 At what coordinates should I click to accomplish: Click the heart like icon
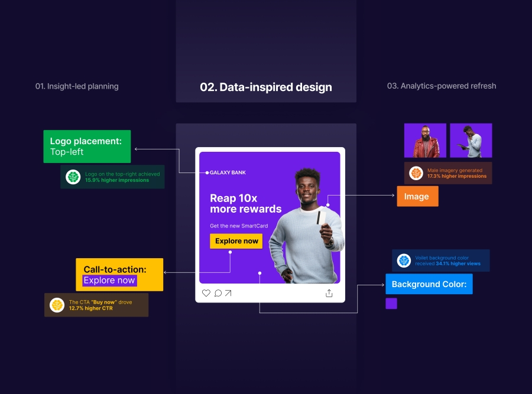[206, 293]
